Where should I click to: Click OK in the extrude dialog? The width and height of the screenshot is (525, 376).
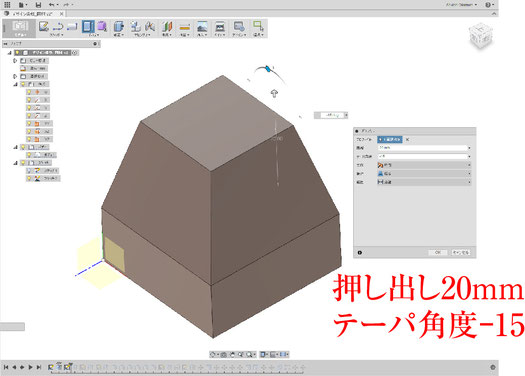(x=438, y=252)
